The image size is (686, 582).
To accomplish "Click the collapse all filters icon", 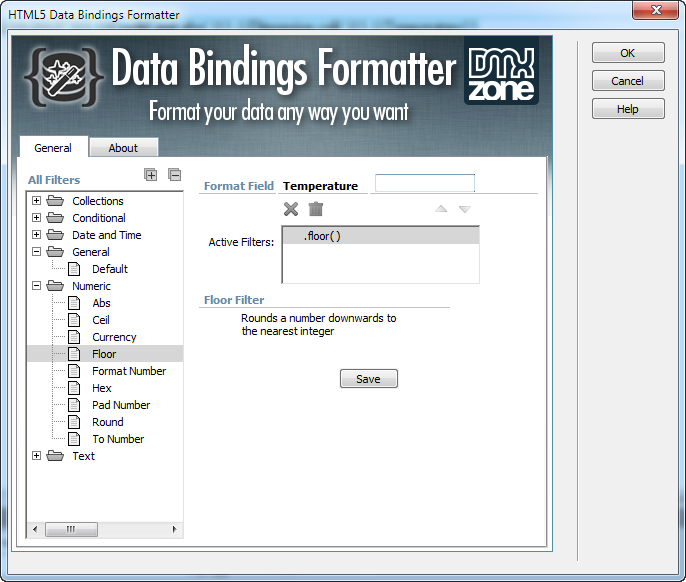I will (x=175, y=175).
